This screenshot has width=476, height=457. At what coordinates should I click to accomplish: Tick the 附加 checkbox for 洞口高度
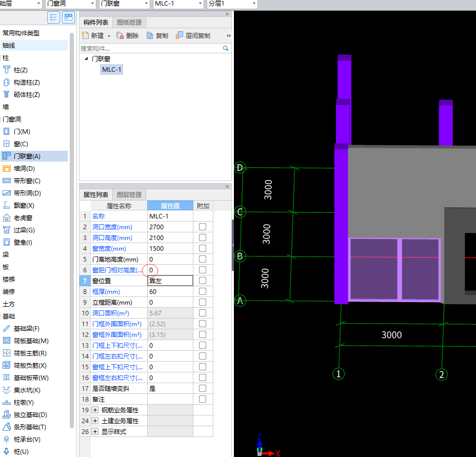tap(203, 237)
